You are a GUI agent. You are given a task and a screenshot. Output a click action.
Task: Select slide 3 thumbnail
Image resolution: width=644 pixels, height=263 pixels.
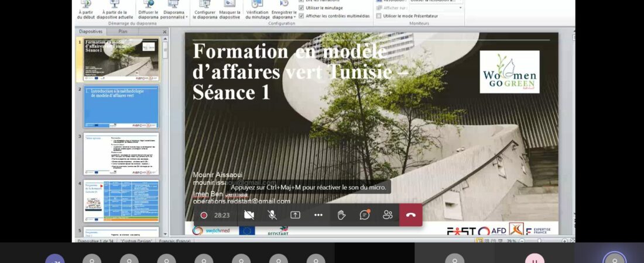[x=121, y=154]
